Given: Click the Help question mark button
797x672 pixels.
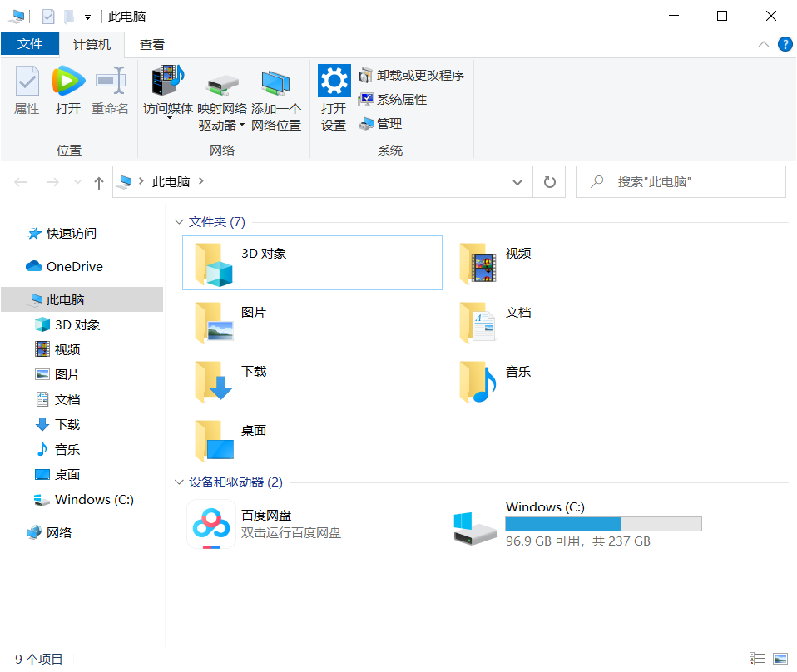Looking at the screenshot, I should coord(785,44).
